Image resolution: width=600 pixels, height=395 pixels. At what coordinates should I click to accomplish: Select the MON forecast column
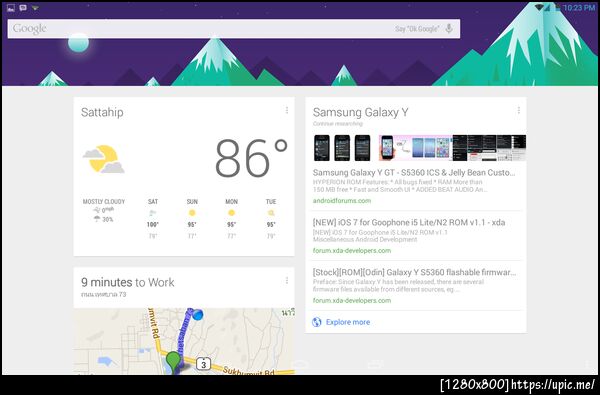click(232, 219)
